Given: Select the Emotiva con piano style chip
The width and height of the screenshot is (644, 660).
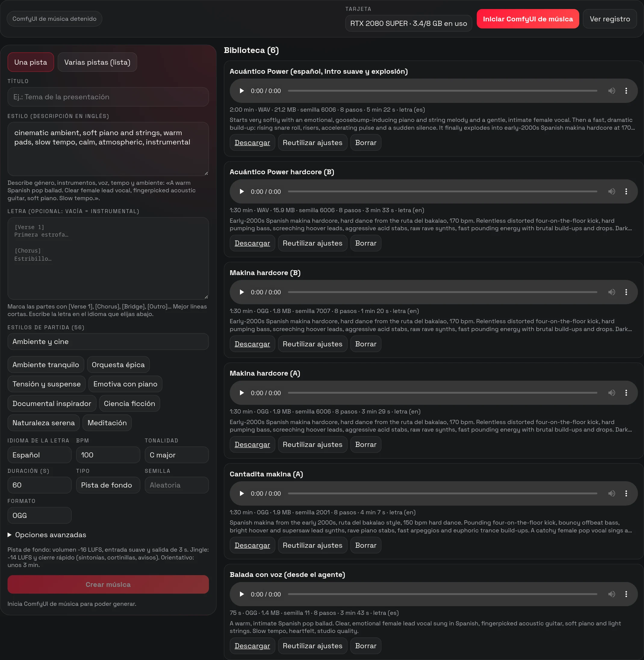Looking at the screenshot, I should 125,384.
